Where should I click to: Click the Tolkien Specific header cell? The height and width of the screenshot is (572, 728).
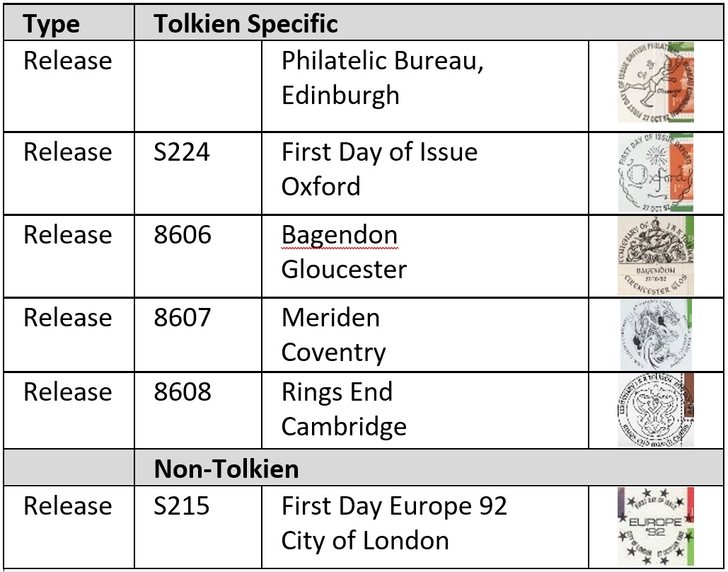pos(429,23)
